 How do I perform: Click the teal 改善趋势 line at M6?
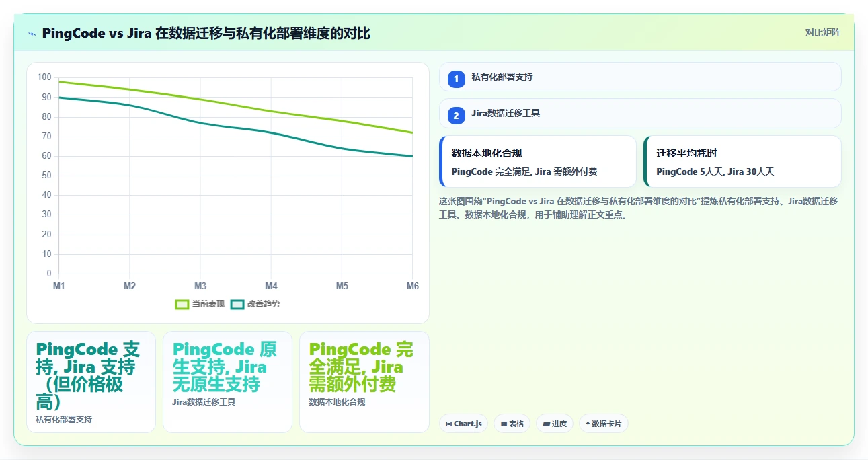click(411, 156)
